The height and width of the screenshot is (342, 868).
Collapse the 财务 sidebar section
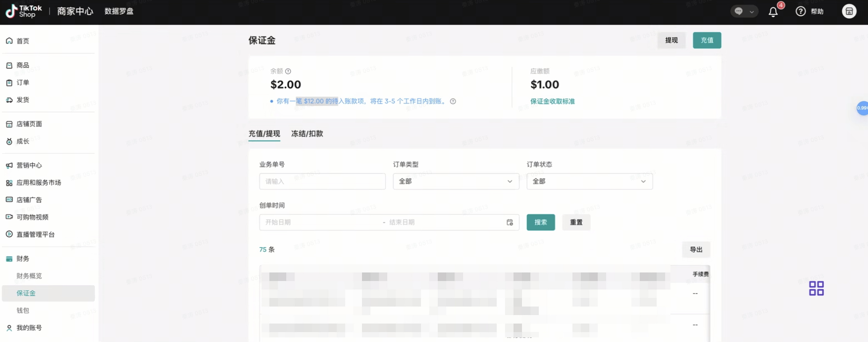pos(23,259)
